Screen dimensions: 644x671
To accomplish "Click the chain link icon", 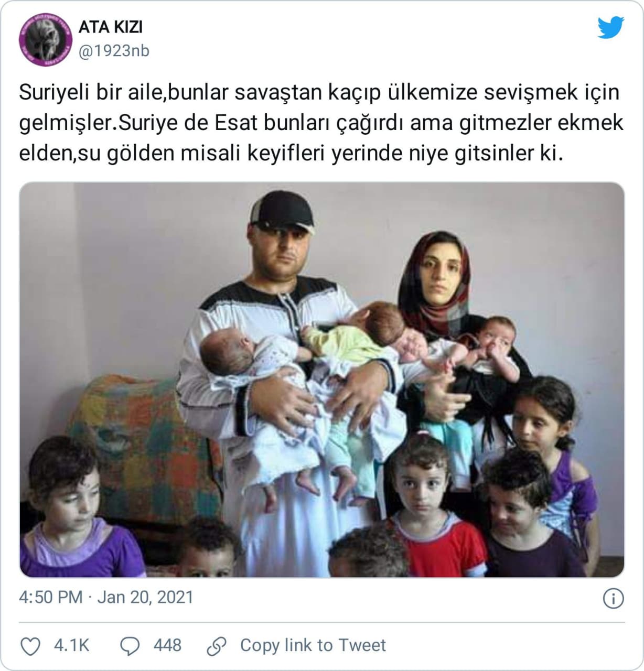I will click(x=216, y=646).
